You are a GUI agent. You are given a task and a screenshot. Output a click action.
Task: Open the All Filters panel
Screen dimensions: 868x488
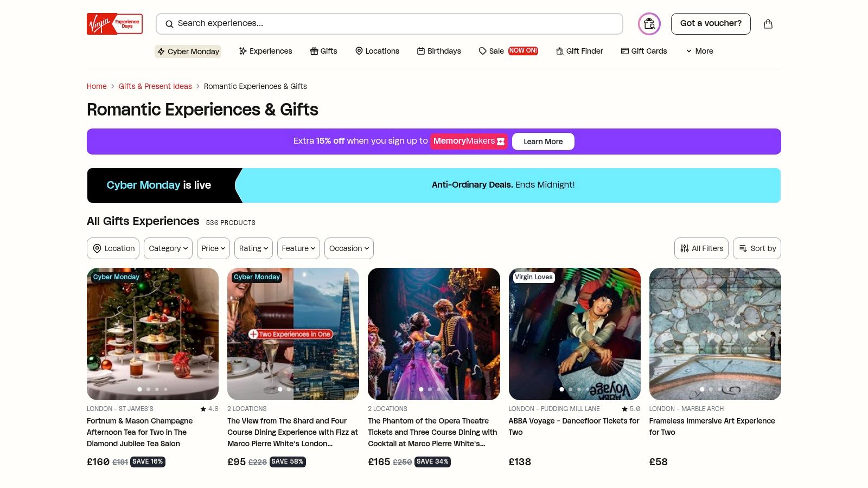coord(701,248)
